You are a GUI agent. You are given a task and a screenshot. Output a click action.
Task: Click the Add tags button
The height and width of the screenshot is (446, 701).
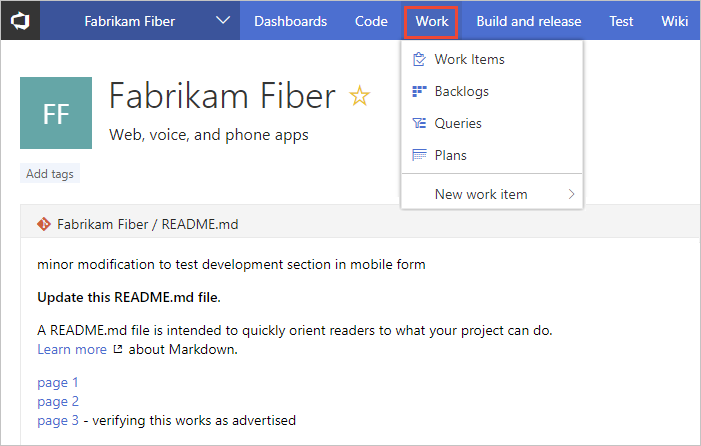click(x=50, y=173)
